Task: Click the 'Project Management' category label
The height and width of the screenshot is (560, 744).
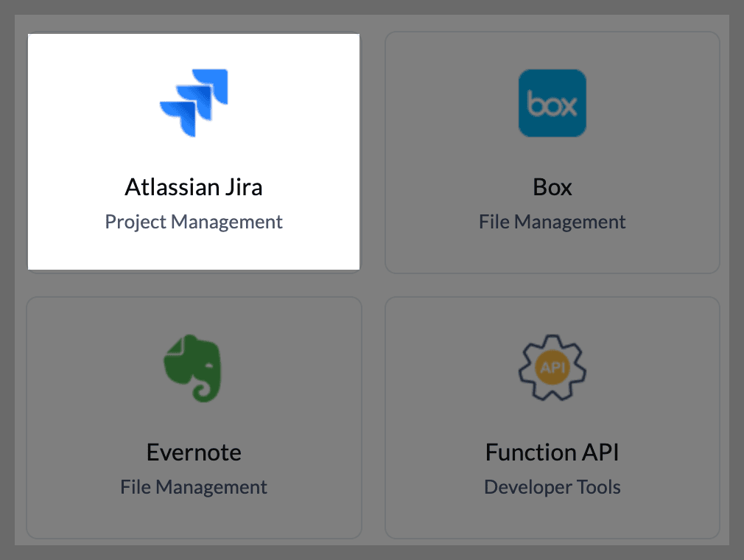Action: click(x=194, y=222)
